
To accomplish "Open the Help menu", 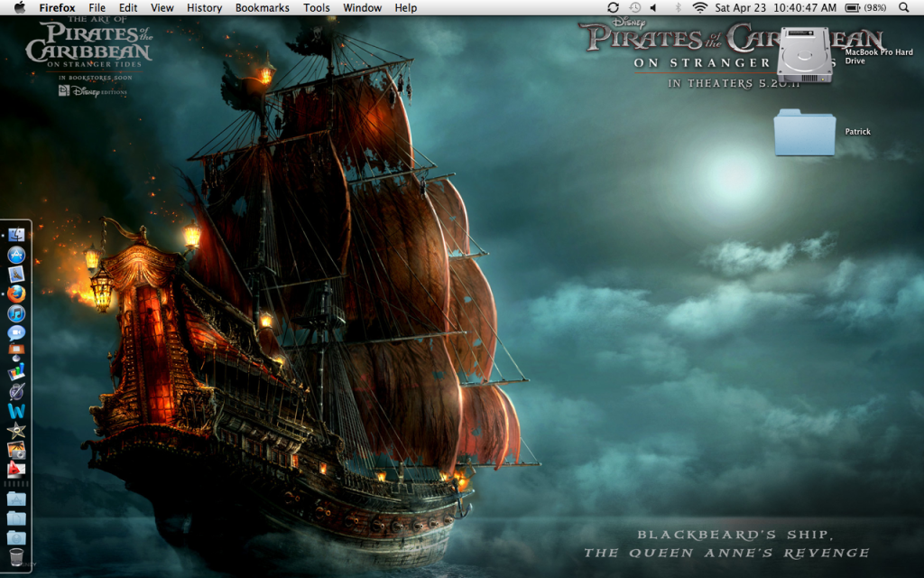I will [406, 7].
